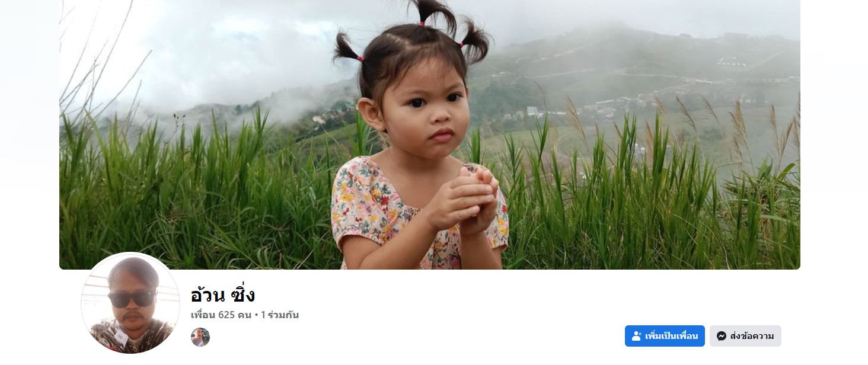Screen dimensions: 868x365
Task: Click the Messenger bubble icon
Action: [x=722, y=336]
